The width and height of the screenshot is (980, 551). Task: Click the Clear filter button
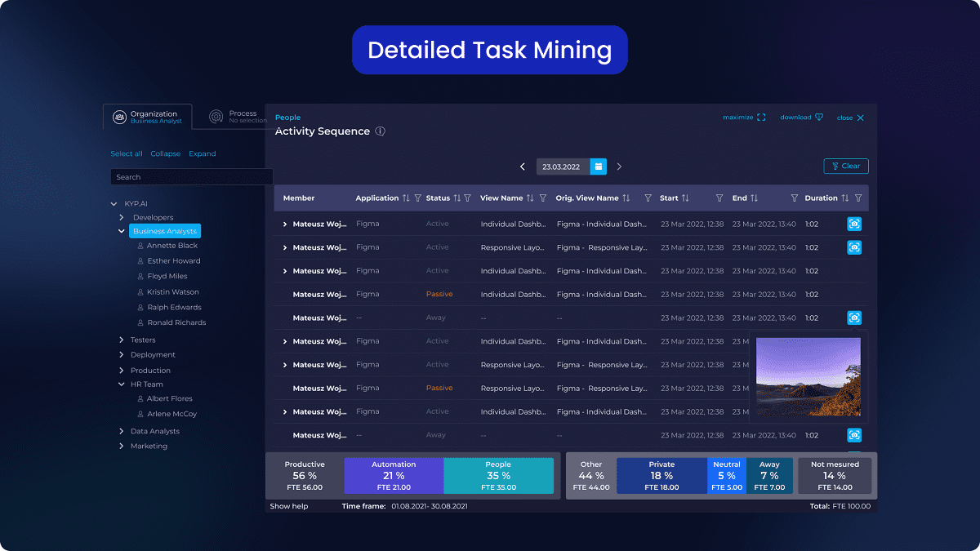coord(845,166)
